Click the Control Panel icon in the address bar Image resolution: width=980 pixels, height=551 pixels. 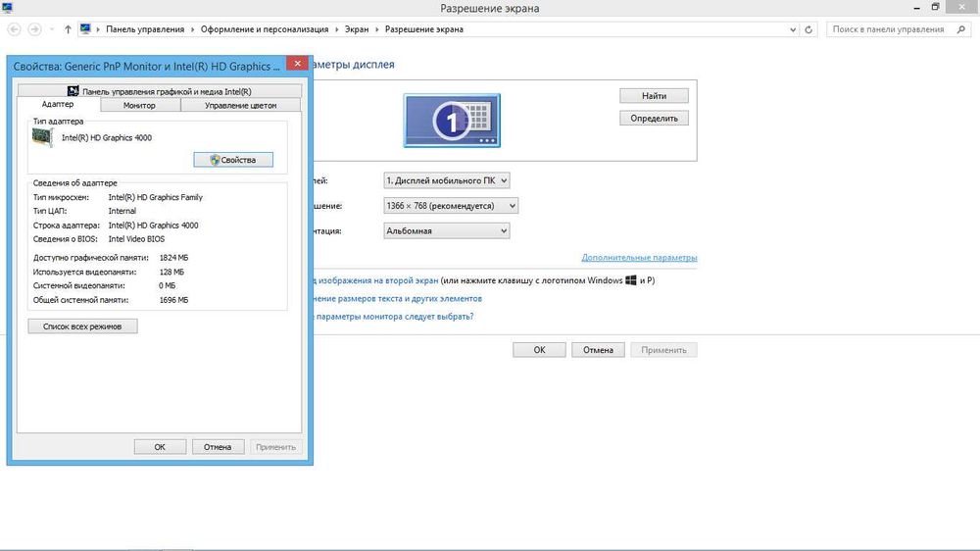(85, 28)
